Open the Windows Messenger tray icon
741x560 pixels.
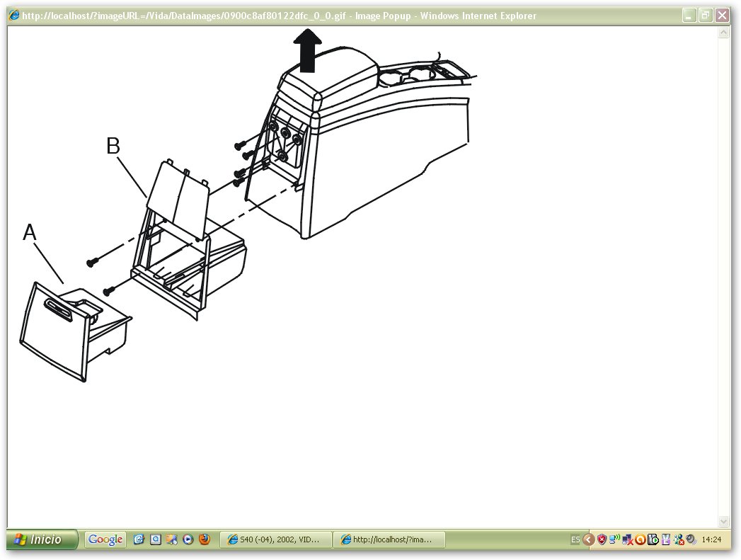pyautogui.click(x=679, y=539)
